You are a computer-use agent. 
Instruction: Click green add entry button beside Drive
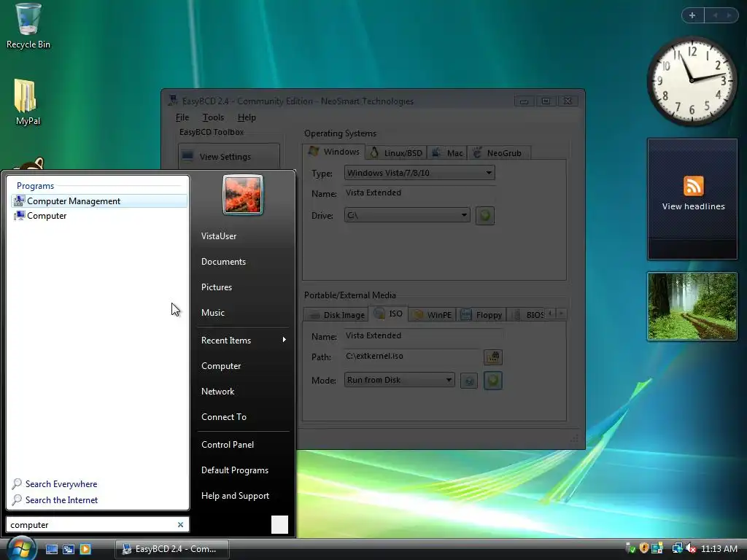485,216
